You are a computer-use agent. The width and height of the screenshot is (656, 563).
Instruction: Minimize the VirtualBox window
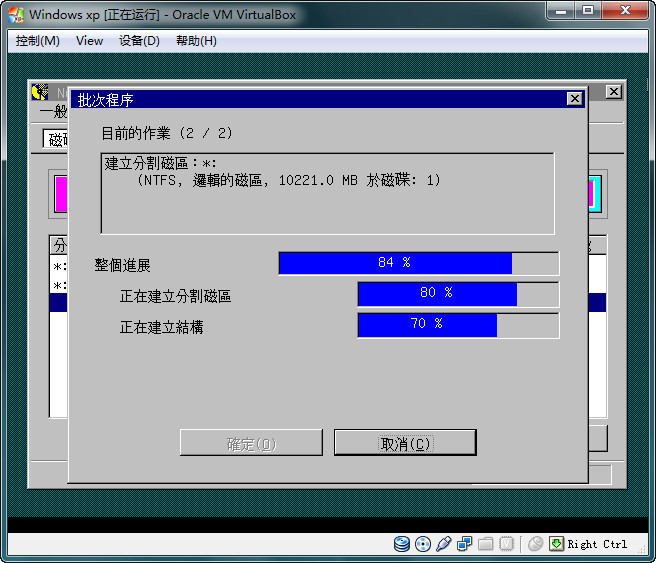561,10
